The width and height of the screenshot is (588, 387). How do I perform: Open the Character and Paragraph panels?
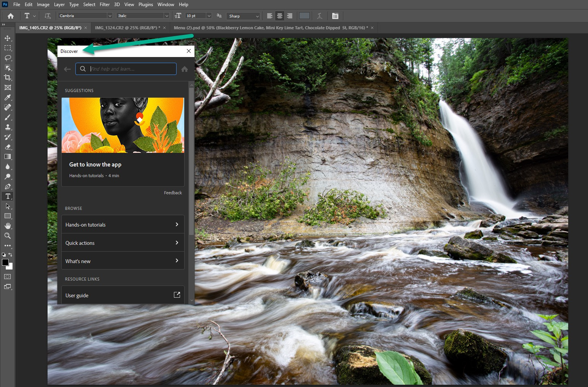coord(335,16)
